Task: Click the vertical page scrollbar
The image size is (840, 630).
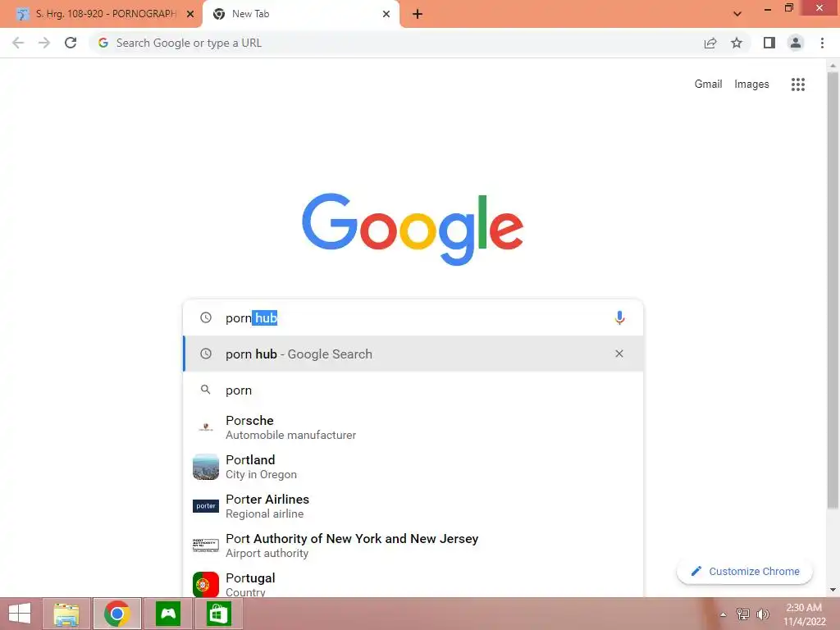Action: 833,290
